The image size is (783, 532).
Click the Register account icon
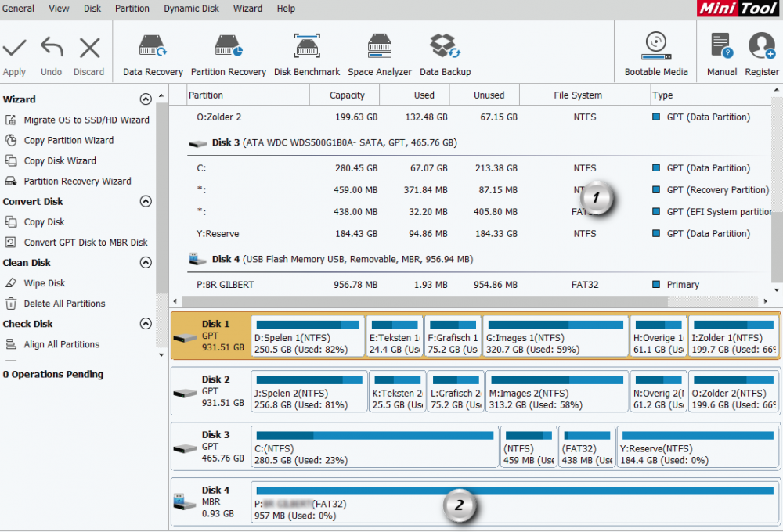(x=761, y=47)
